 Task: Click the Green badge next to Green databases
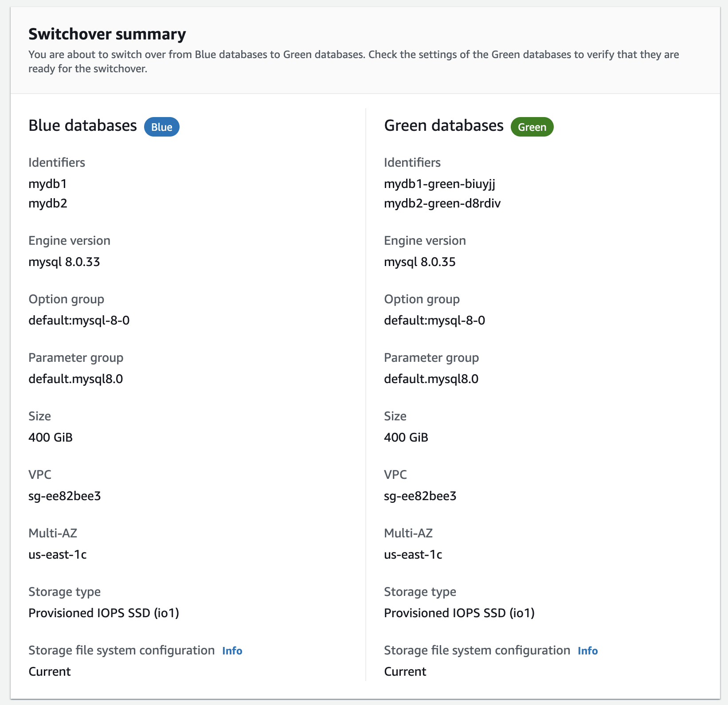click(x=532, y=127)
